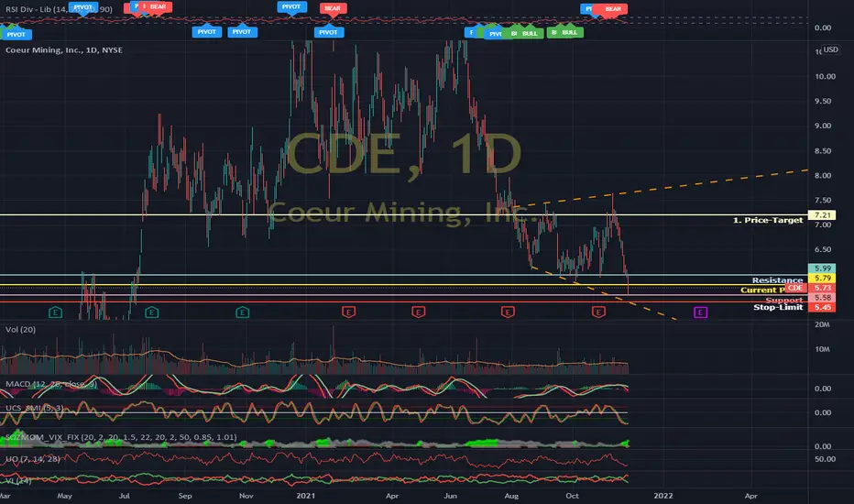854x504 pixels.
Task: Select the green earnings marker near Nov
Action: click(243, 312)
